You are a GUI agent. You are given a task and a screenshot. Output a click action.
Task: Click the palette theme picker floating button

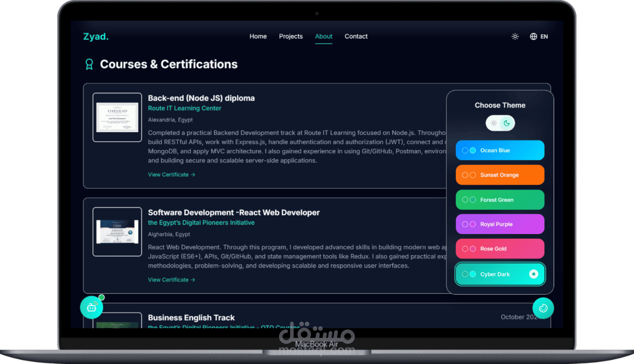click(543, 308)
